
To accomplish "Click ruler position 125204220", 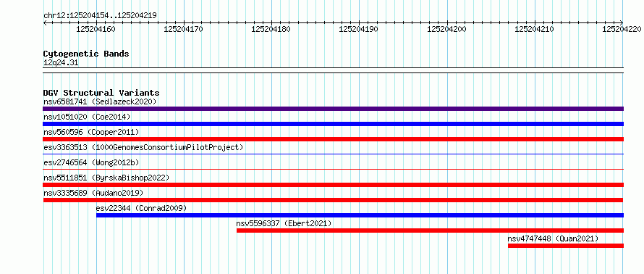I will [x=622, y=29].
